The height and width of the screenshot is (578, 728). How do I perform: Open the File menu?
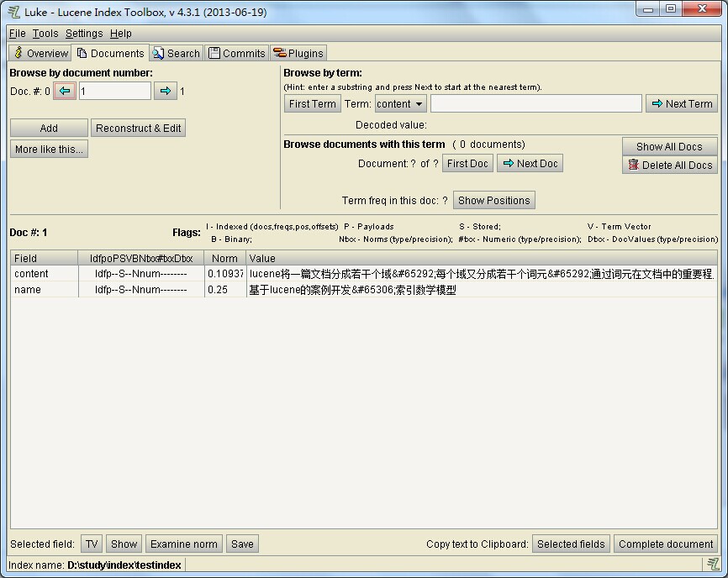(17, 34)
